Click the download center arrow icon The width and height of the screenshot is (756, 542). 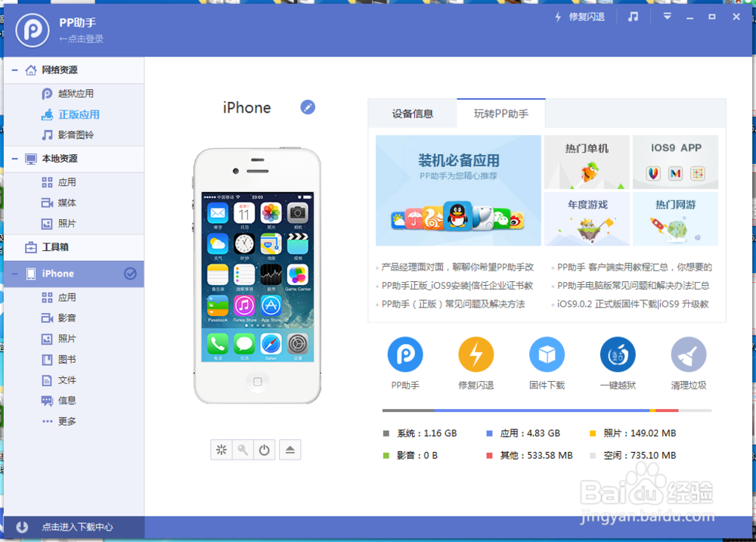22,527
